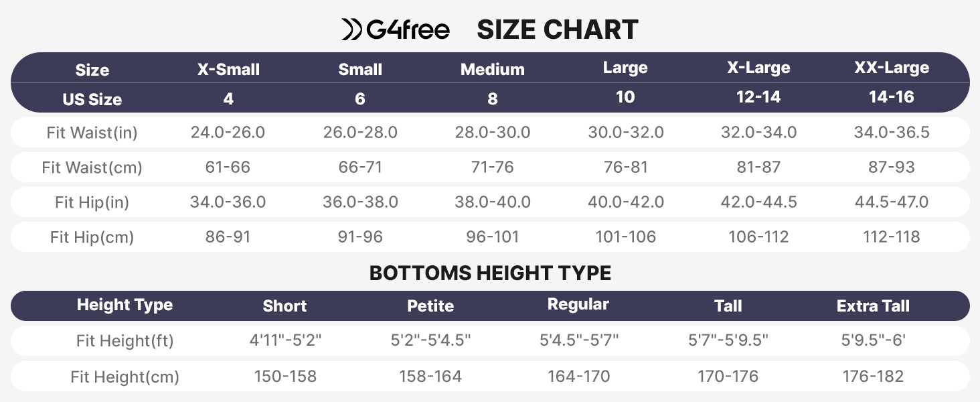Select the Petite height type header
Viewport: 980px width, 402px height.
pyautogui.click(x=430, y=306)
